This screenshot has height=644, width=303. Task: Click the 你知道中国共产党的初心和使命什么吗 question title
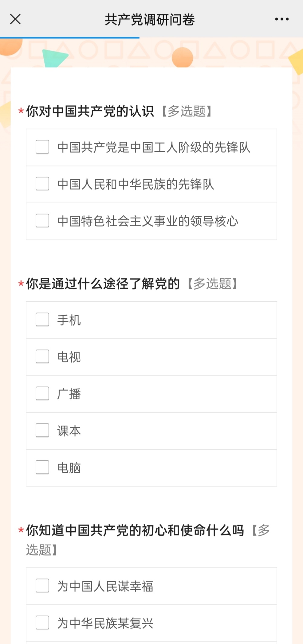(135, 531)
